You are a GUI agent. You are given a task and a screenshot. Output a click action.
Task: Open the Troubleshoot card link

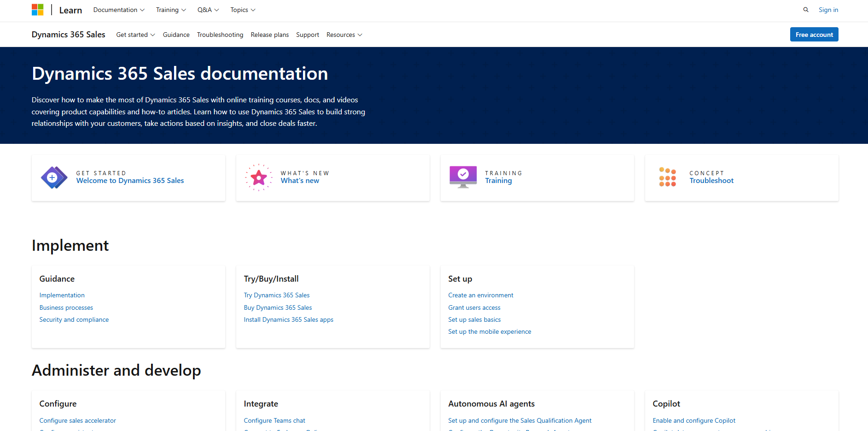coord(711,181)
